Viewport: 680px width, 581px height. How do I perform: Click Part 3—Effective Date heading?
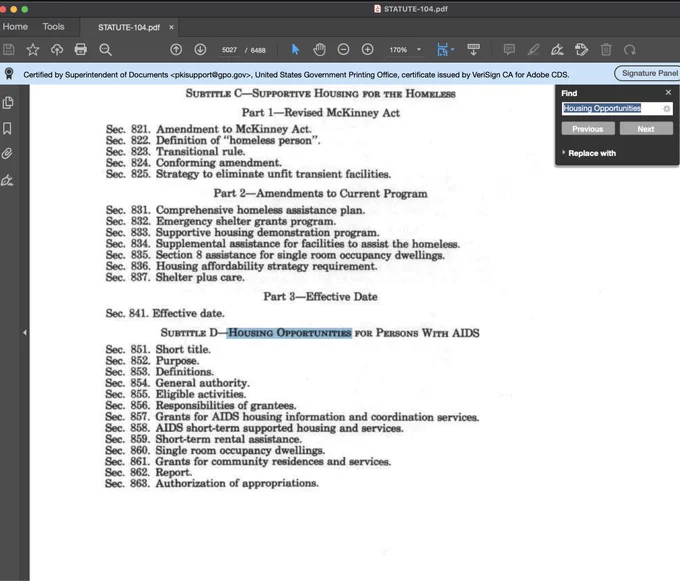click(x=320, y=297)
